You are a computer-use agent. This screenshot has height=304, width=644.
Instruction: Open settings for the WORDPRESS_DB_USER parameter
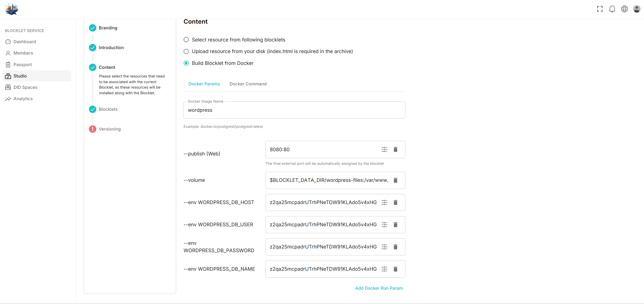384,225
